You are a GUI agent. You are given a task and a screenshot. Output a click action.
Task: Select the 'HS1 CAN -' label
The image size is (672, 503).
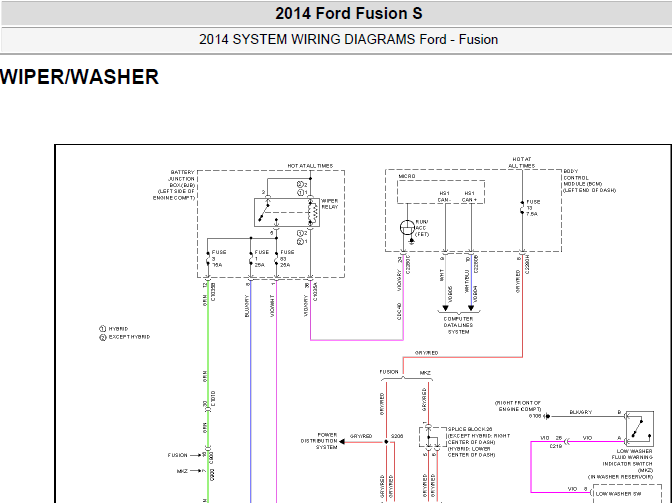[x=444, y=197]
